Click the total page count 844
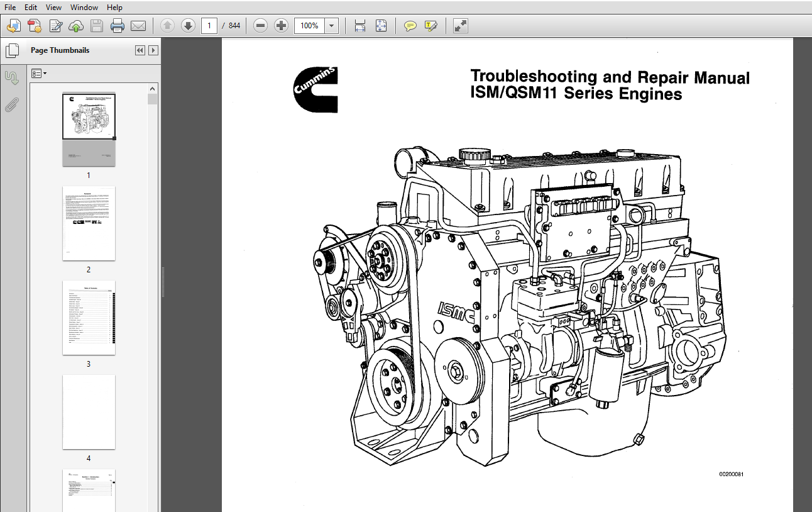The height and width of the screenshot is (512, 812). (x=234, y=26)
